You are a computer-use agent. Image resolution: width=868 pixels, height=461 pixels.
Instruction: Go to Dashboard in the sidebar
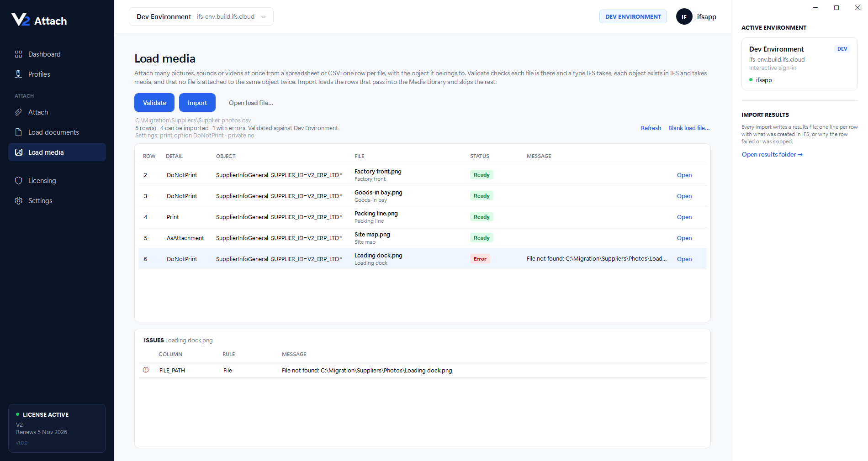[57, 54]
